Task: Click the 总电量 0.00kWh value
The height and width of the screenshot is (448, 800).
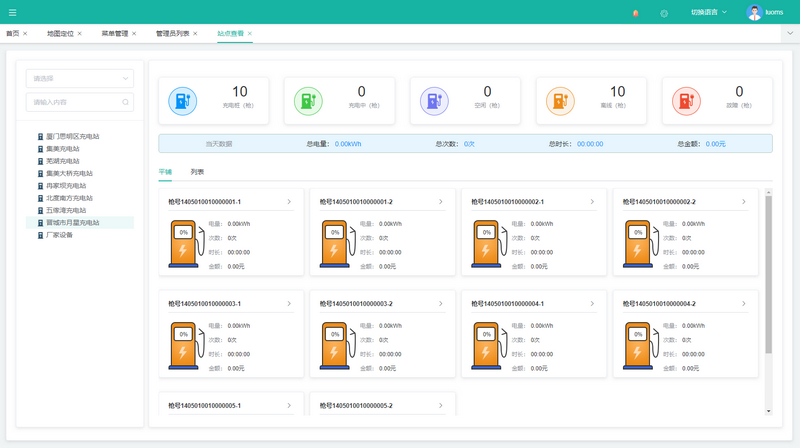Action: point(348,144)
